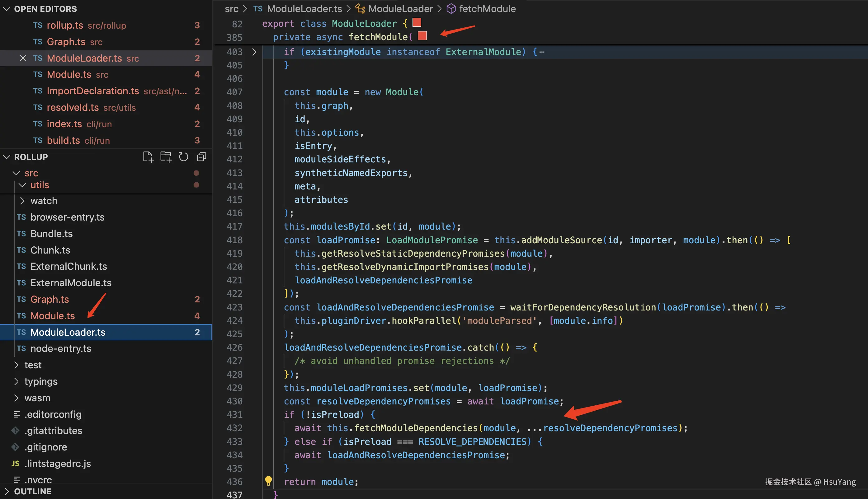
Task: Click the red square next to fetchModule(
Action: (422, 36)
